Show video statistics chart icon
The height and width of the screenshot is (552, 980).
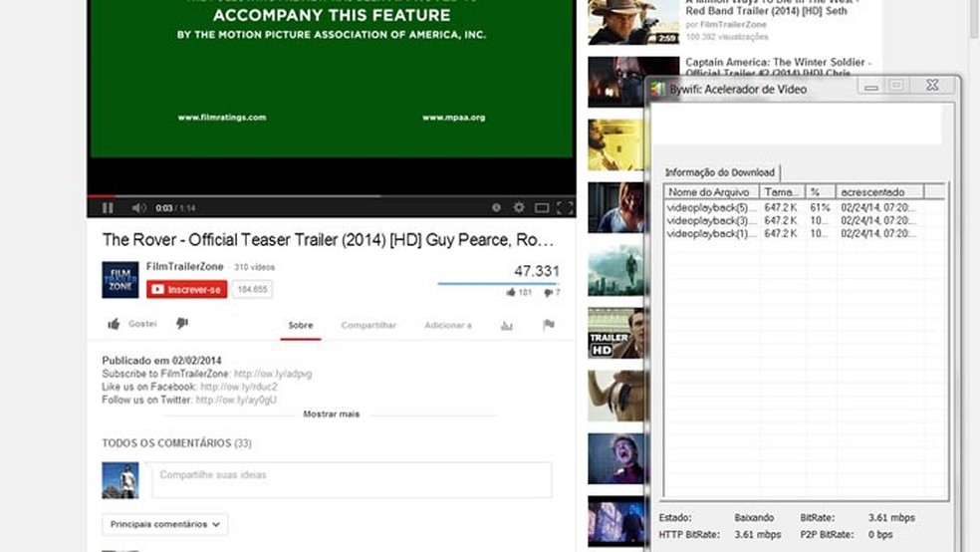[506, 325]
